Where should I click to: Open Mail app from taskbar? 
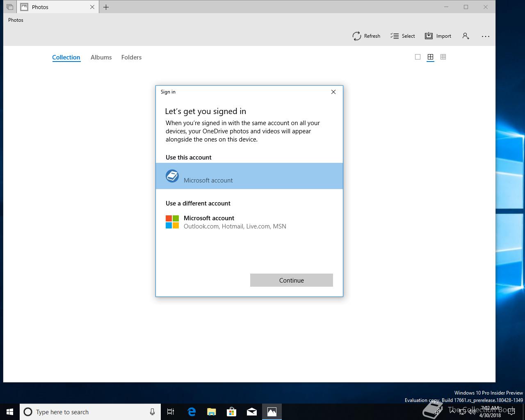[x=252, y=412]
